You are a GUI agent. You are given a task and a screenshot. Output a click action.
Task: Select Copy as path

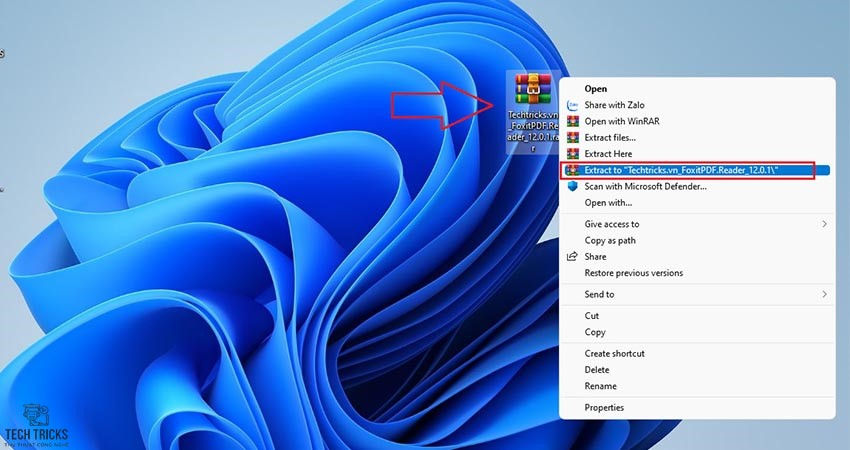click(697, 240)
